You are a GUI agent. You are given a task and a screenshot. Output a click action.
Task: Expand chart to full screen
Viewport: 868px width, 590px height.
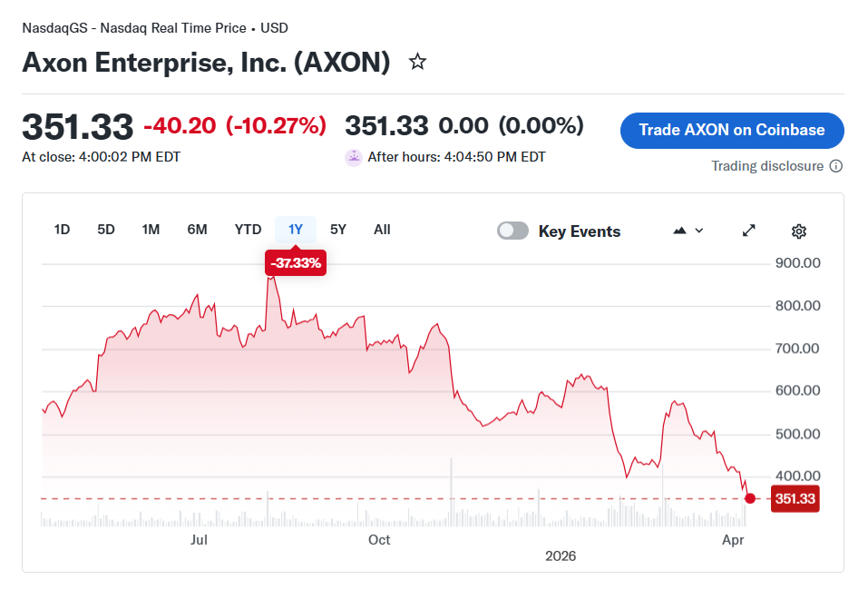tap(749, 231)
